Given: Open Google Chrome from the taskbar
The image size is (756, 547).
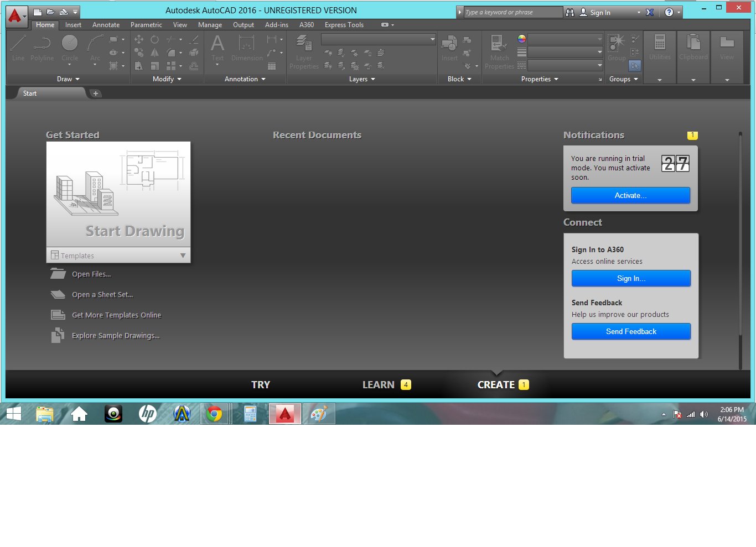Looking at the screenshot, I should point(214,414).
